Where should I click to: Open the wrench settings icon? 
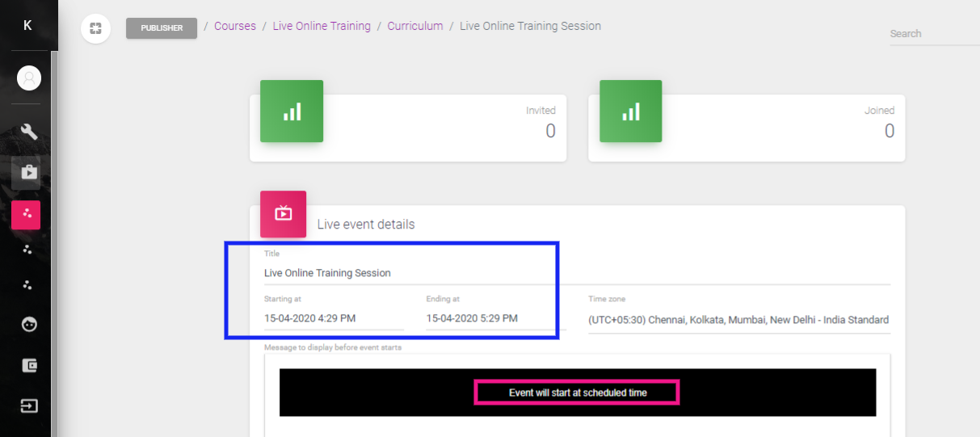[29, 132]
